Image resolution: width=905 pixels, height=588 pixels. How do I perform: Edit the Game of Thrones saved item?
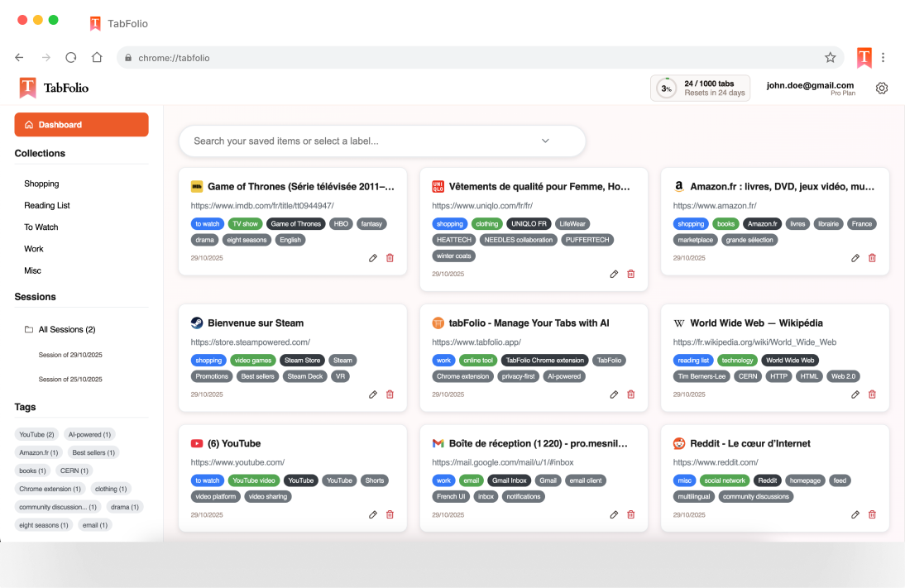click(x=373, y=258)
